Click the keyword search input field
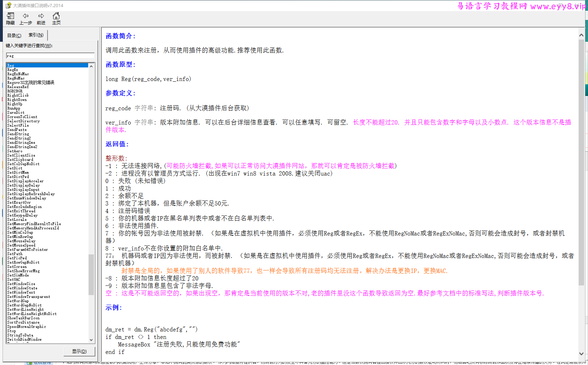The image size is (588, 365). pyautogui.click(x=50, y=56)
